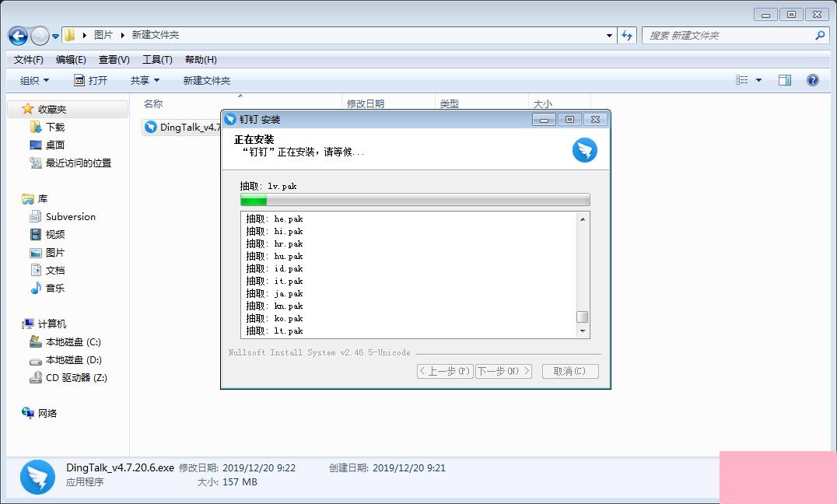Select 本地磁盘 (C:) drive
837x504 pixels.
click(73, 341)
